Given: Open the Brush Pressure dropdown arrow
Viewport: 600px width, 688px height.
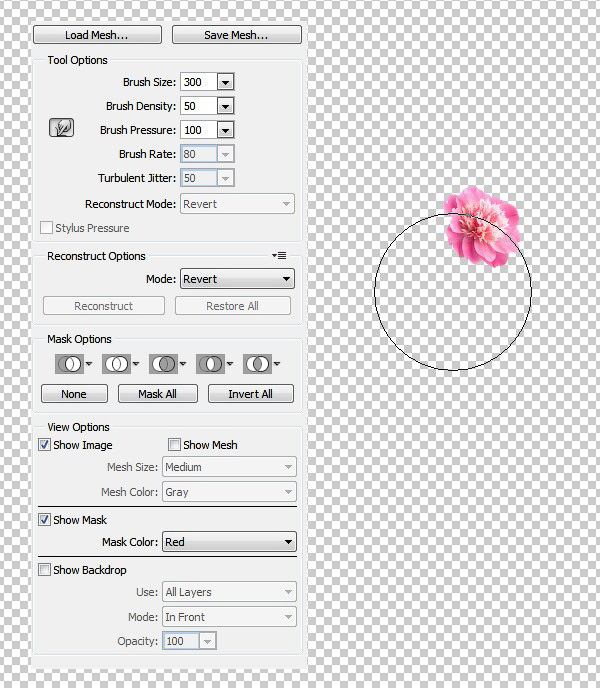Looking at the screenshot, I should [x=226, y=130].
